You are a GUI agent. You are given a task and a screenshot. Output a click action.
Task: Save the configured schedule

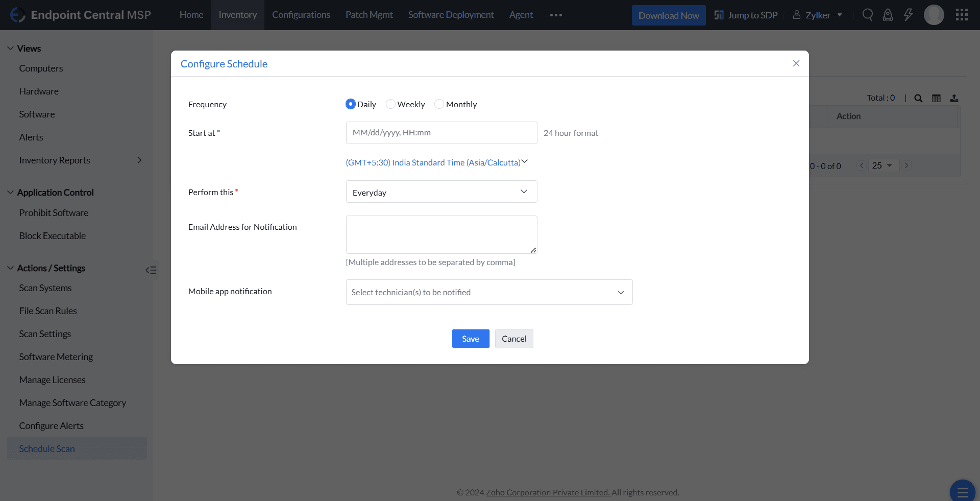(470, 339)
